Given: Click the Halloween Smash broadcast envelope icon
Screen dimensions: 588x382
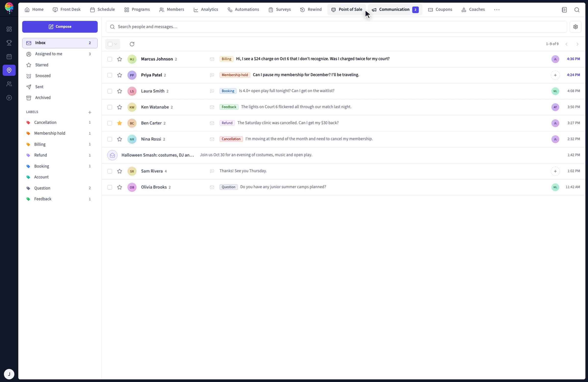Looking at the screenshot, I should pos(112,155).
